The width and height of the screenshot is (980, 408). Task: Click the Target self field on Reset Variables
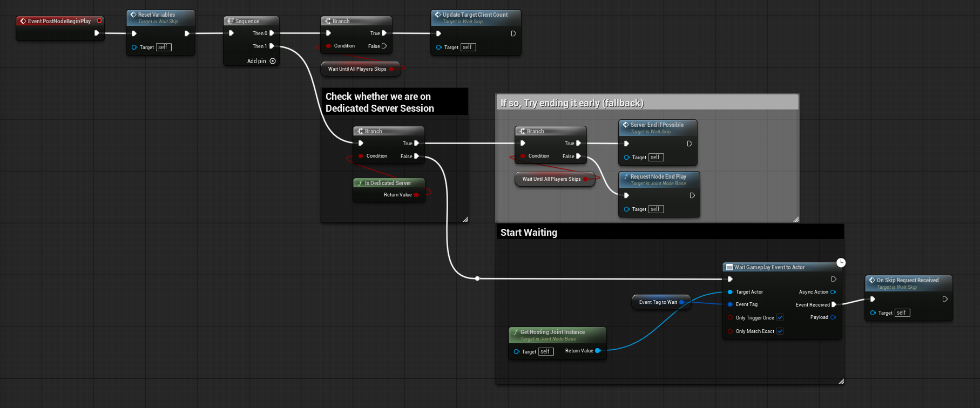click(x=163, y=47)
